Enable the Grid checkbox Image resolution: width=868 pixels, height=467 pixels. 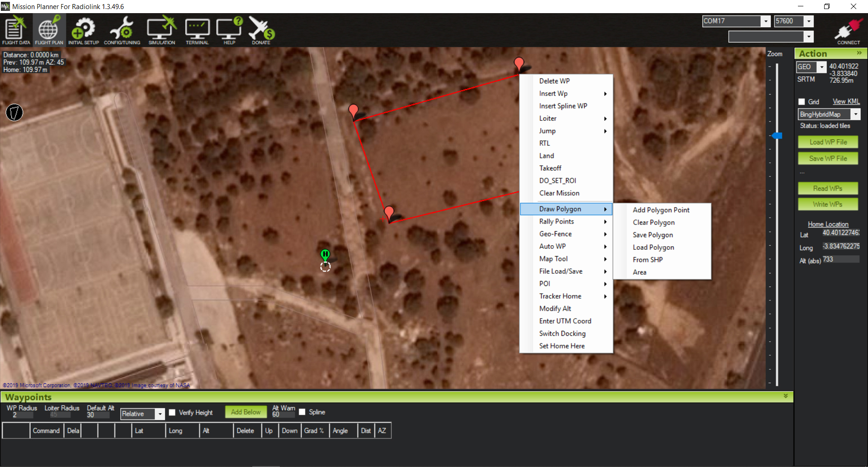tap(802, 102)
